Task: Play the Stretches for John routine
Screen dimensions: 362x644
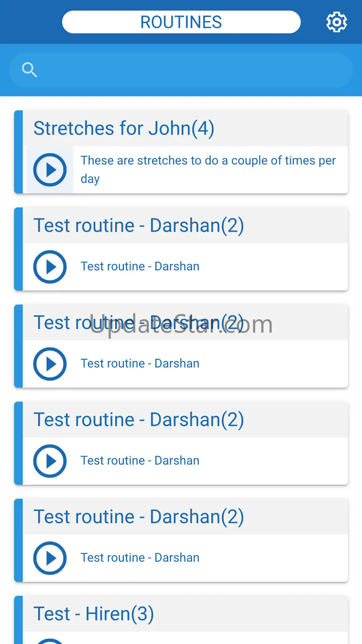Action: [x=50, y=170]
